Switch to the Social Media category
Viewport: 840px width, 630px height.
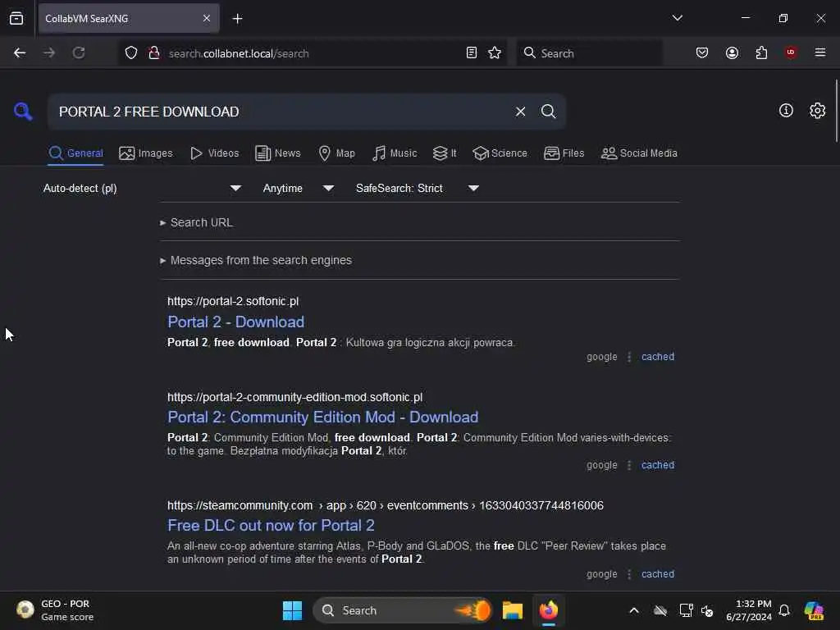639,153
